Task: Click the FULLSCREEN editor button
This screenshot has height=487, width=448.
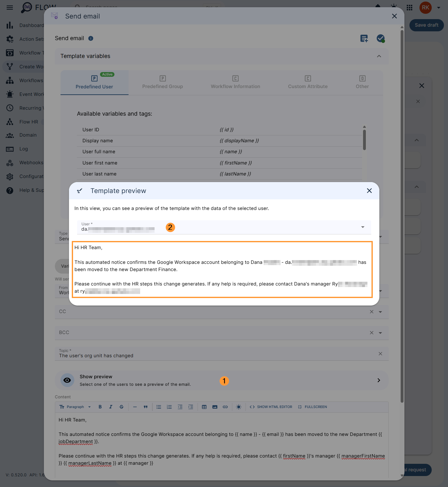Action: point(312,407)
